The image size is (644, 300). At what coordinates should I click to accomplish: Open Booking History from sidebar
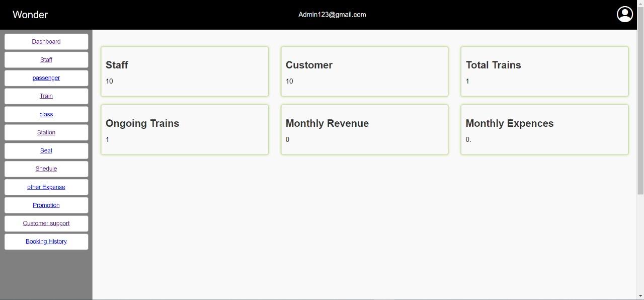coord(46,242)
